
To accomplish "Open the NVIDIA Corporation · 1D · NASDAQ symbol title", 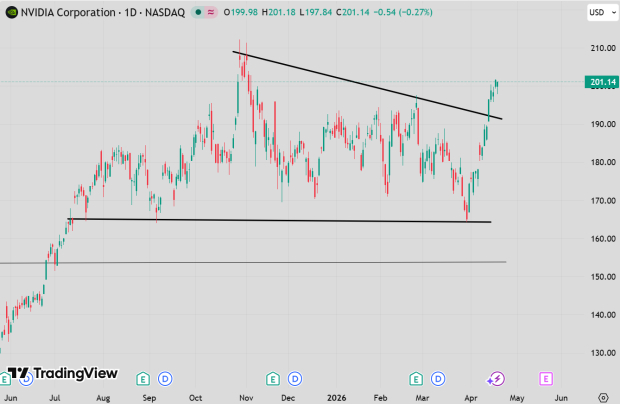I will (103, 12).
